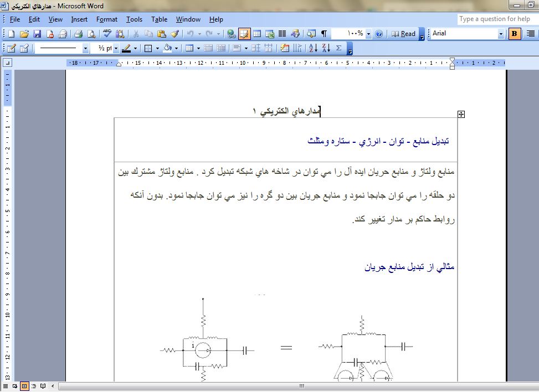Click the Read button
539x392 pixels.
click(x=403, y=34)
